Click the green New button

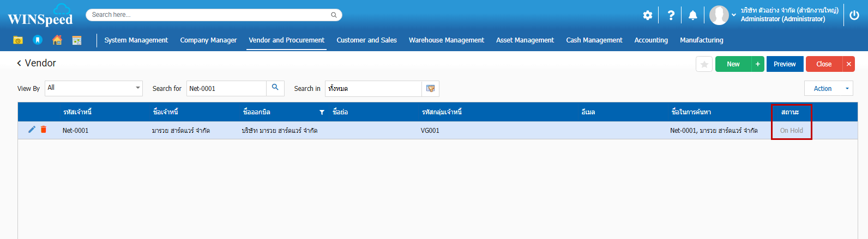(x=733, y=64)
